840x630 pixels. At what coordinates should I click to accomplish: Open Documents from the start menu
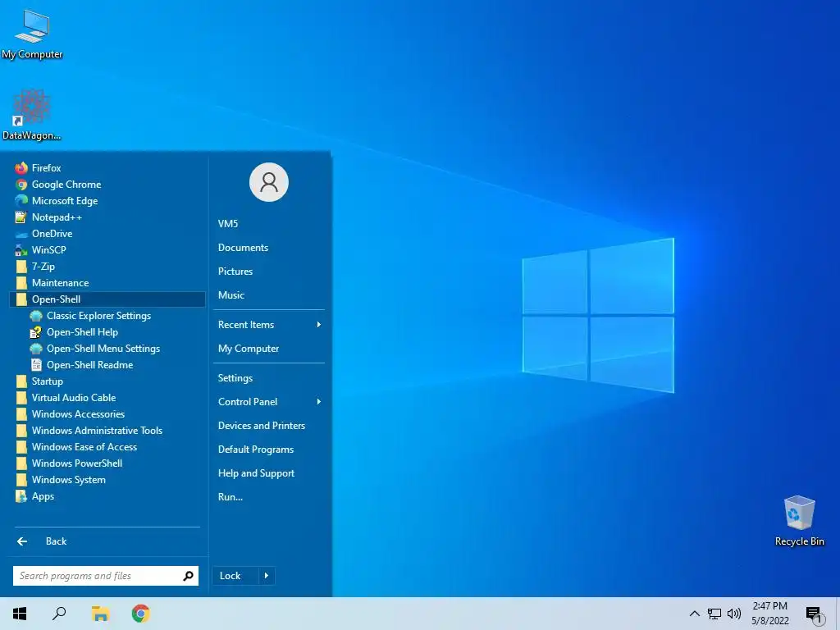click(269, 248)
